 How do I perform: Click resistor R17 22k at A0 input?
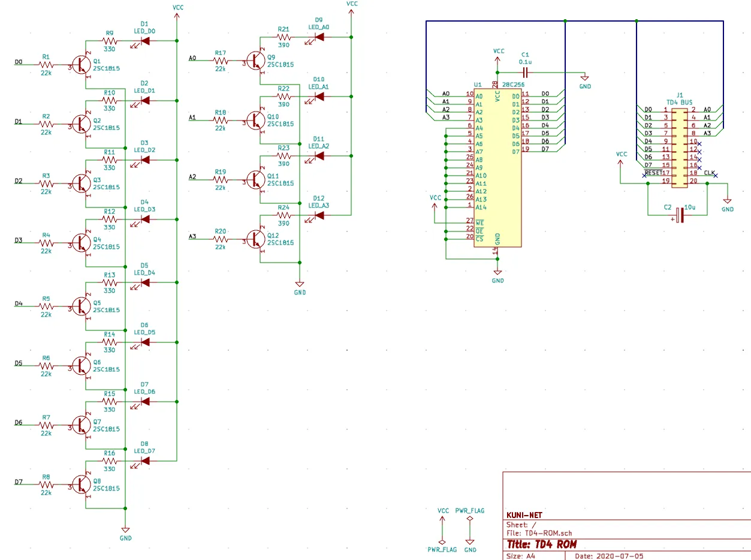221,59
